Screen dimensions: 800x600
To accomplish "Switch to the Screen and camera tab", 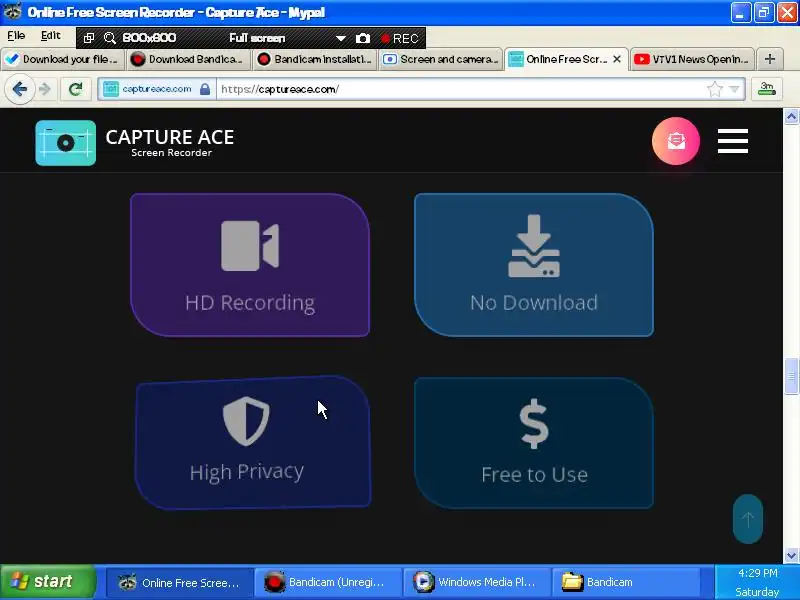I will click(x=440, y=59).
